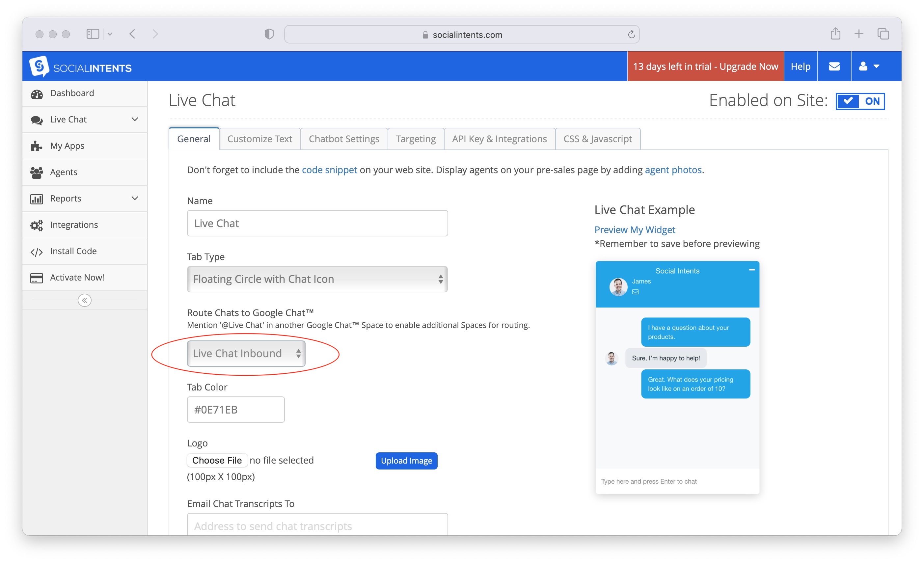The width and height of the screenshot is (924, 563).
Task: Collapse sidebar with double-chevron circle icon
Action: click(x=84, y=300)
